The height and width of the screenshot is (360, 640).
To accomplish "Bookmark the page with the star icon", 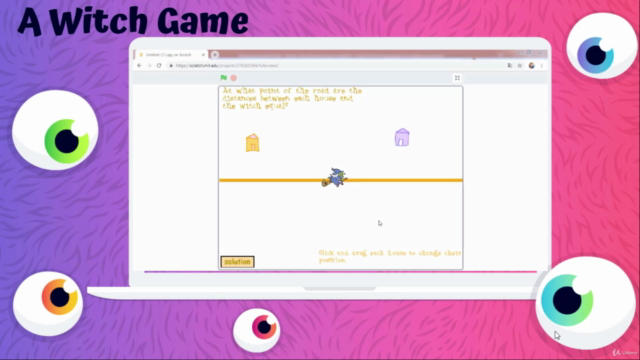I will click(520, 65).
